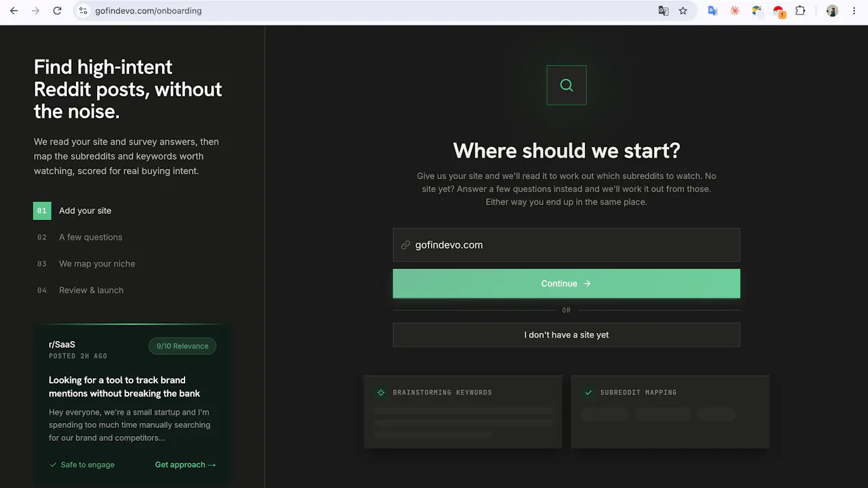868x488 pixels.
Task: Click the OR divider label
Action: (x=567, y=310)
